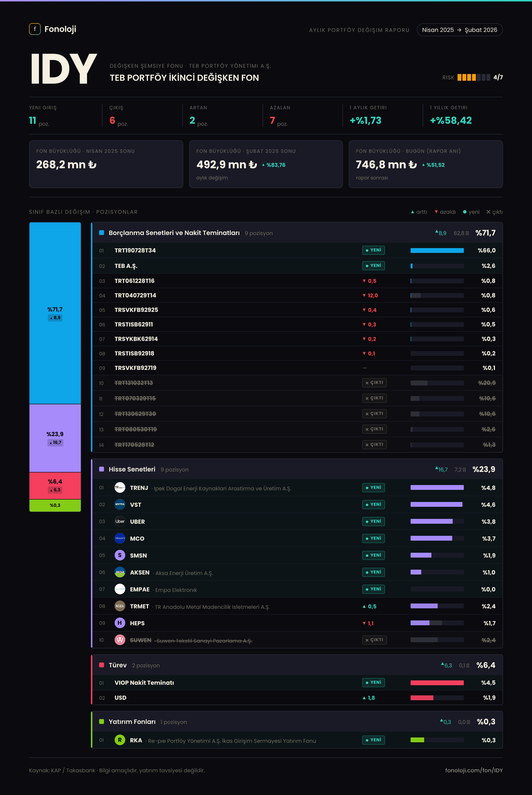
Task: Click the arrow between Nisan 2025 and Şubat 2026
Action: (459, 30)
